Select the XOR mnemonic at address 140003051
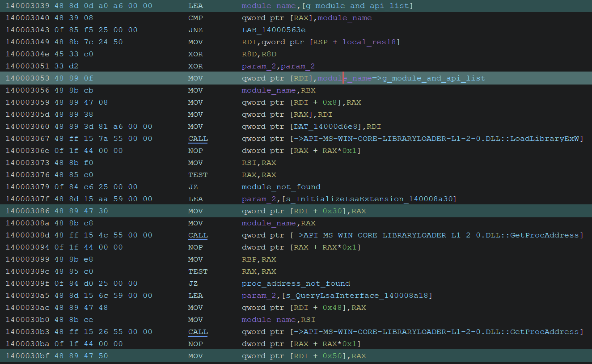The height and width of the screenshot is (364, 592). (x=195, y=66)
